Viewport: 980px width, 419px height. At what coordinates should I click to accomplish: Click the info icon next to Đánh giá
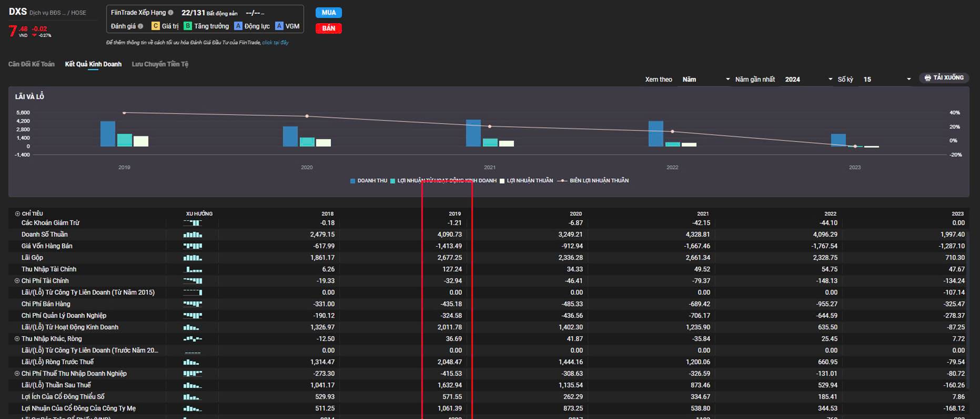pyautogui.click(x=140, y=26)
